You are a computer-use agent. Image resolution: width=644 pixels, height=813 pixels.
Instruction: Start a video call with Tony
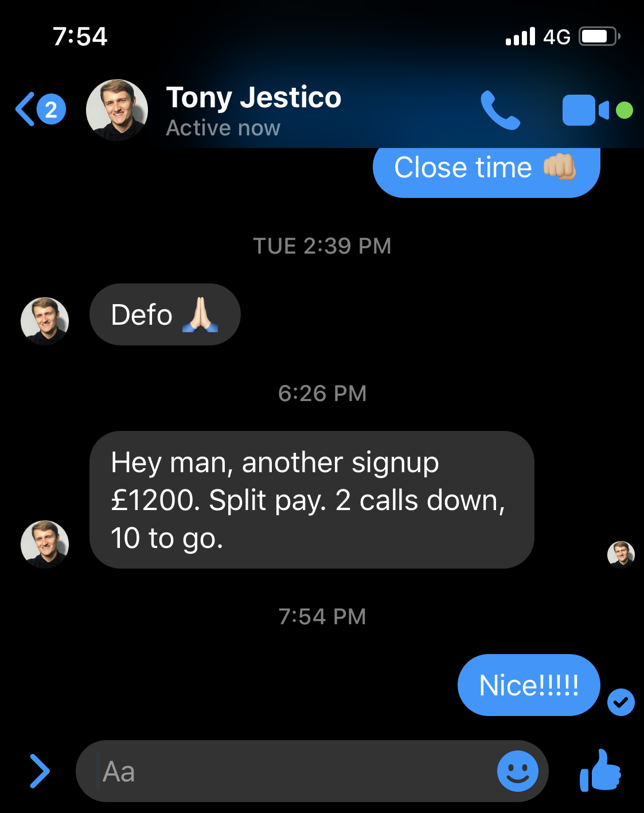click(x=586, y=110)
